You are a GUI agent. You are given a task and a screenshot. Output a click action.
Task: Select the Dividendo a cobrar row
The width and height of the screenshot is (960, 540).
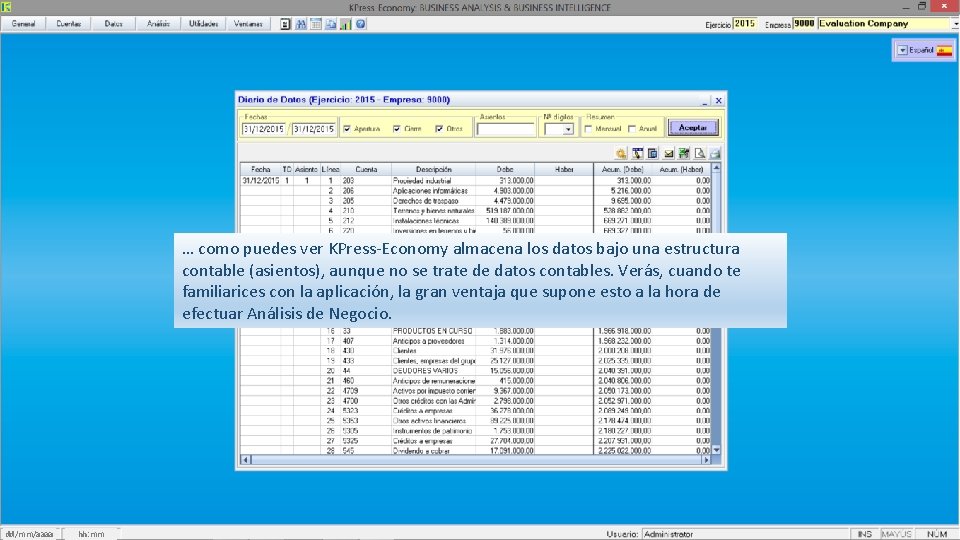[x=475, y=451]
